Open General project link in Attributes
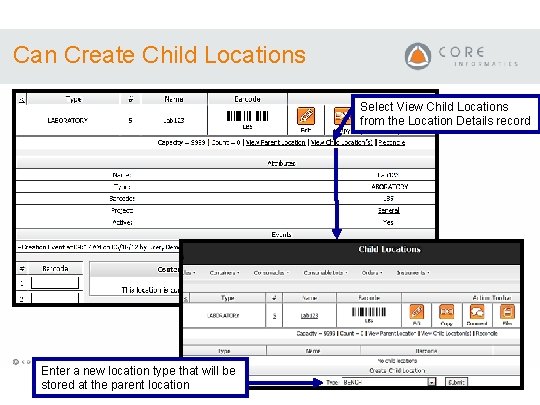The height and width of the screenshot is (405, 540). pos(388,210)
